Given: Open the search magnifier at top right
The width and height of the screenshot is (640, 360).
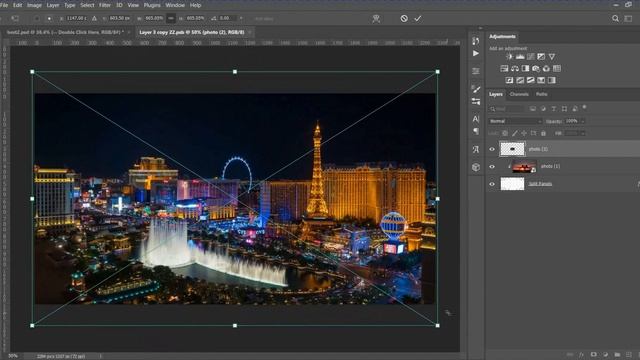Looking at the screenshot, I should point(615,18).
